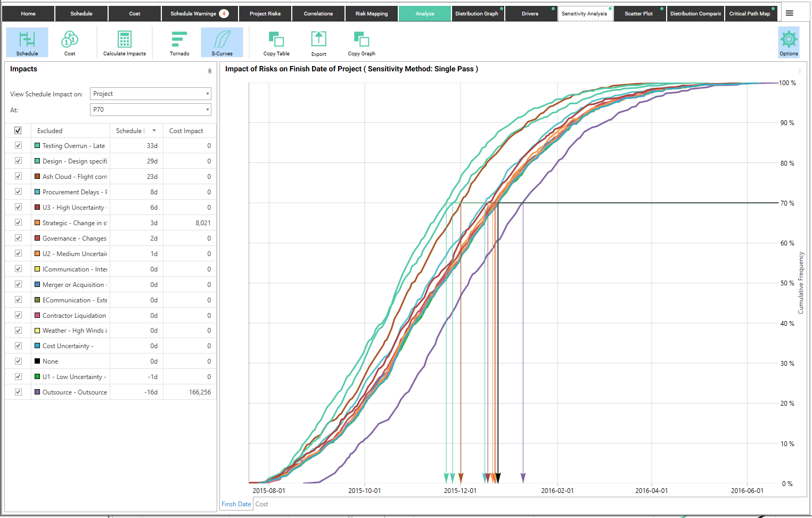Open the View Schedule Impact on dropdown
This screenshot has width=812, height=518.
151,94
